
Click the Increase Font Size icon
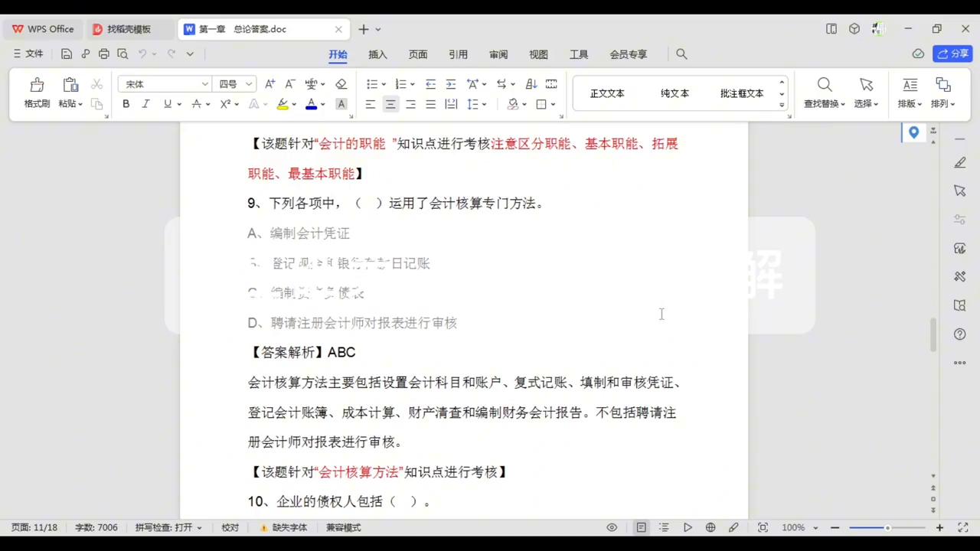point(269,84)
